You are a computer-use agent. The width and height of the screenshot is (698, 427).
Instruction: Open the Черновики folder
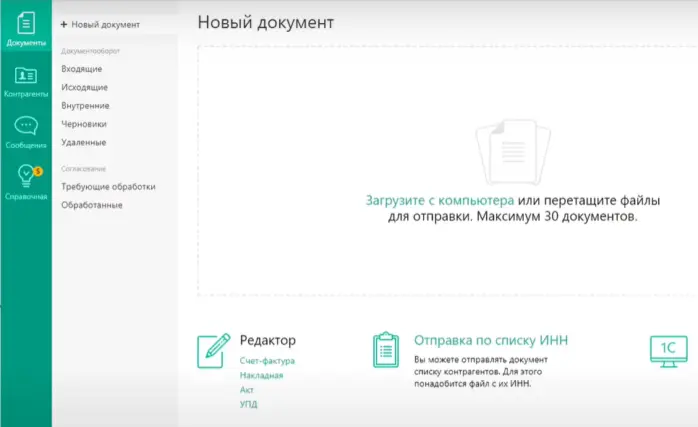[x=84, y=124]
